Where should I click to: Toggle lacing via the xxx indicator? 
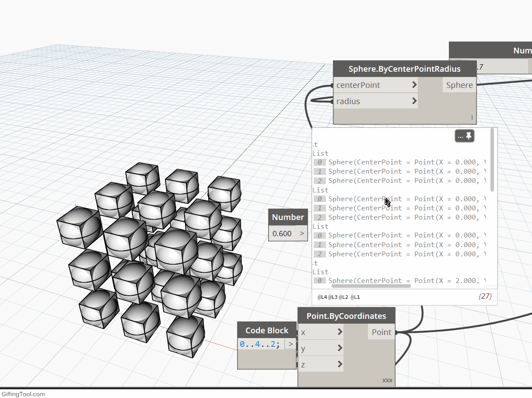tap(387, 380)
